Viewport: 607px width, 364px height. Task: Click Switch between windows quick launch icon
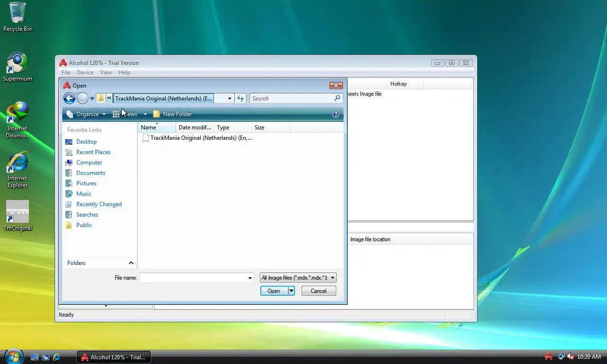[46, 357]
